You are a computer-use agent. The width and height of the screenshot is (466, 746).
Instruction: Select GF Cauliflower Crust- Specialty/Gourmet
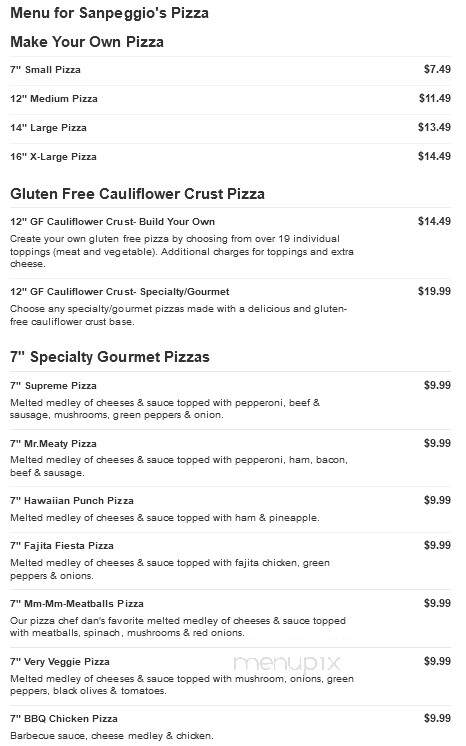coord(119,292)
